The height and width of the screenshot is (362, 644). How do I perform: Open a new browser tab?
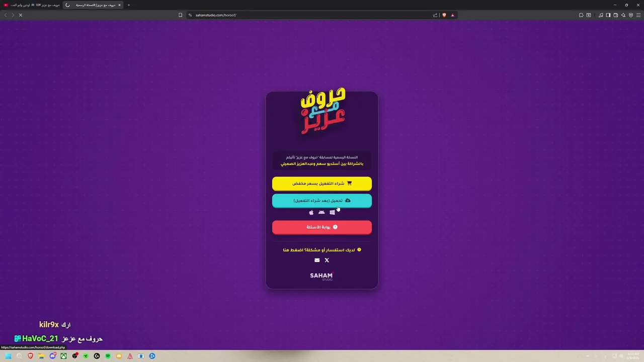pyautogui.click(x=129, y=5)
